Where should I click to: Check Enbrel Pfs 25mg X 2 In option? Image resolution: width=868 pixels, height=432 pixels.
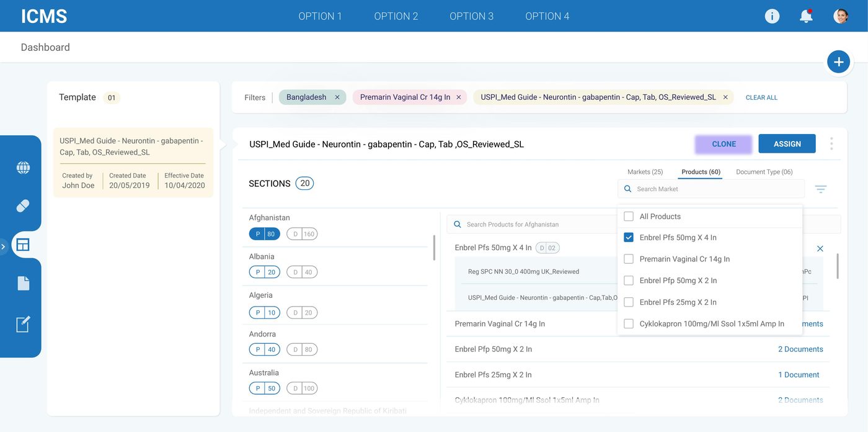(629, 302)
